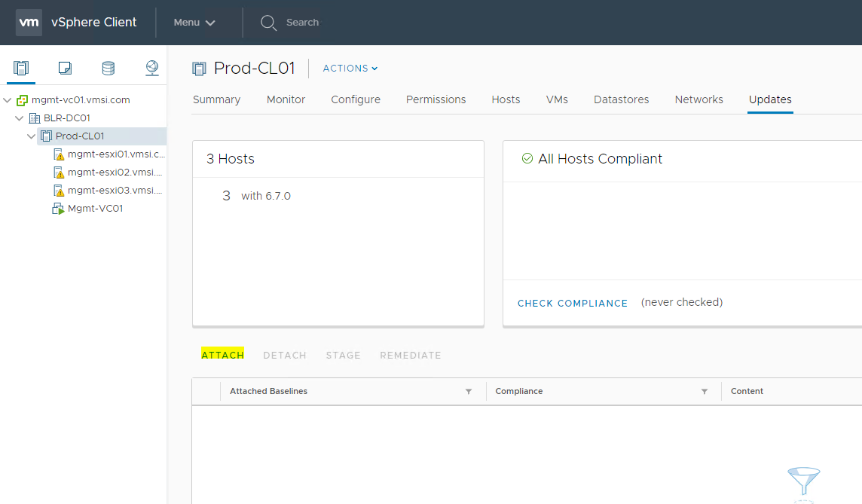
Task: Click the cluster icon next to Prod-CL01 title
Action: (x=199, y=69)
